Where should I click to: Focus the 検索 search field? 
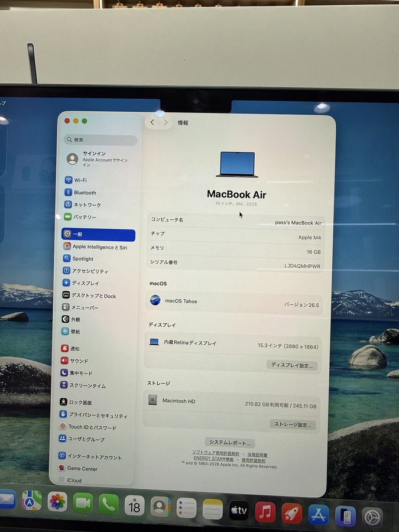point(100,140)
